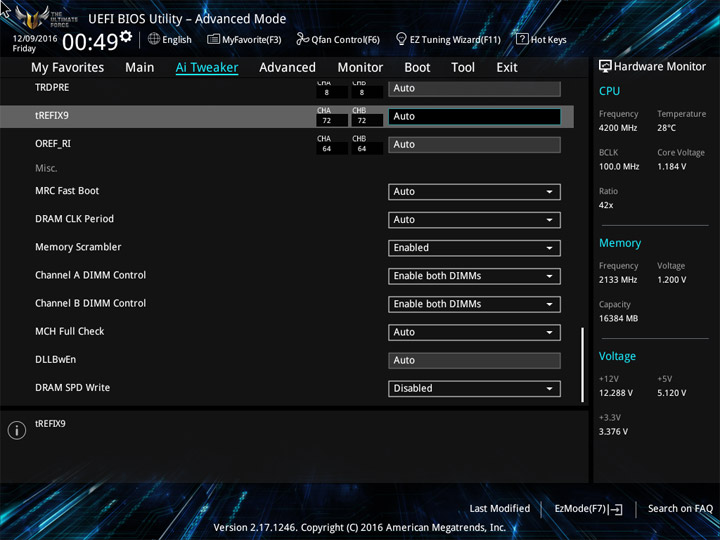Open DRAM SPD Write dropdown

click(x=474, y=388)
